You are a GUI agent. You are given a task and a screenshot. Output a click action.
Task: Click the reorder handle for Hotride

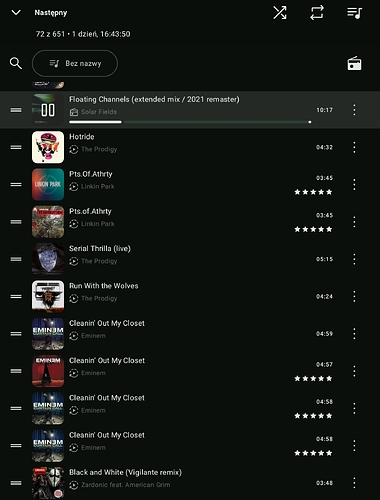click(16, 147)
